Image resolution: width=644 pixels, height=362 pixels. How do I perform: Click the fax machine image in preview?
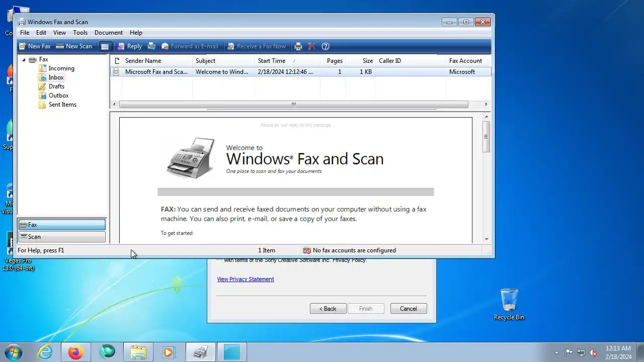coord(191,158)
